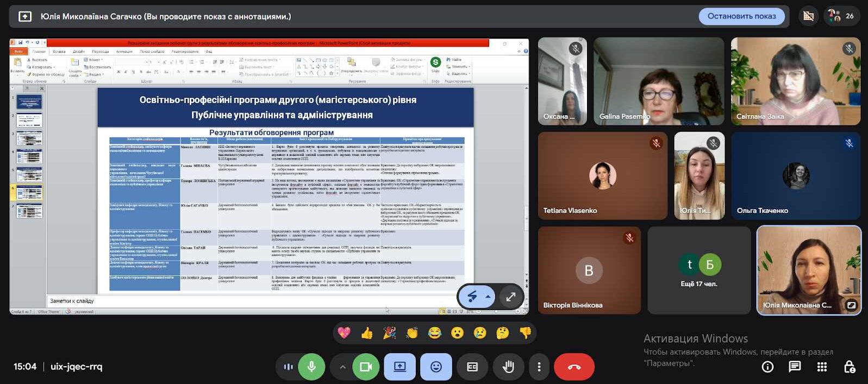Expand the shared presentation to full view
Image resolution: width=868 pixels, height=384 pixels.
click(x=511, y=297)
